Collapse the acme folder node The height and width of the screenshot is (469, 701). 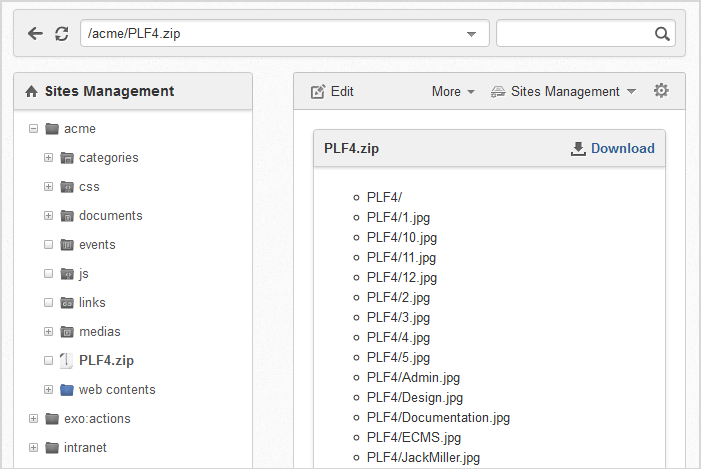pyautogui.click(x=33, y=129)
